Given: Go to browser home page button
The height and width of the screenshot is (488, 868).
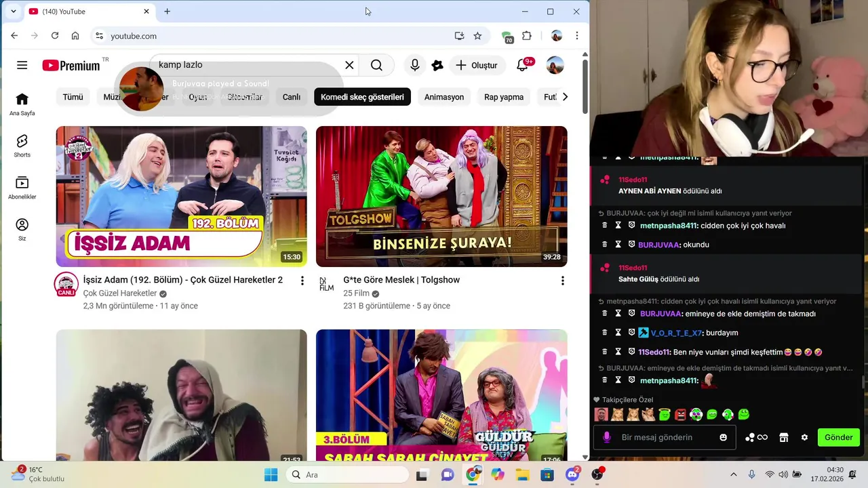Looking at the screenshot, I should click(75, 36).
